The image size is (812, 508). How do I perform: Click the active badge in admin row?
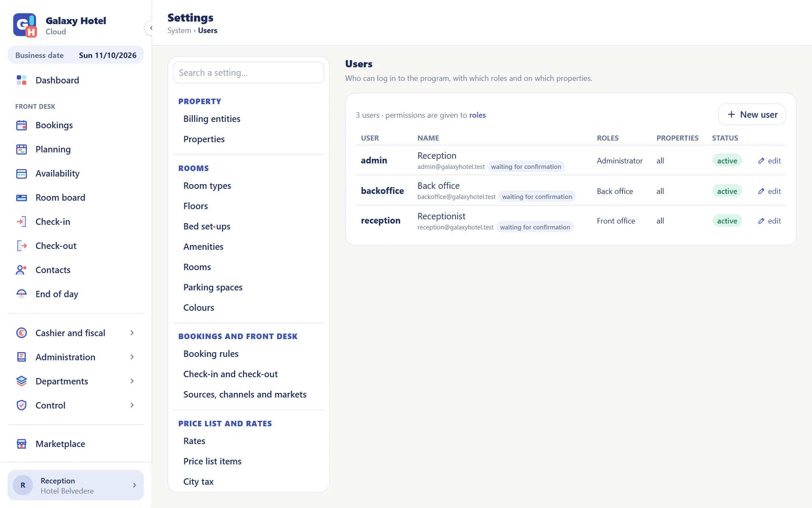[727, 161]
